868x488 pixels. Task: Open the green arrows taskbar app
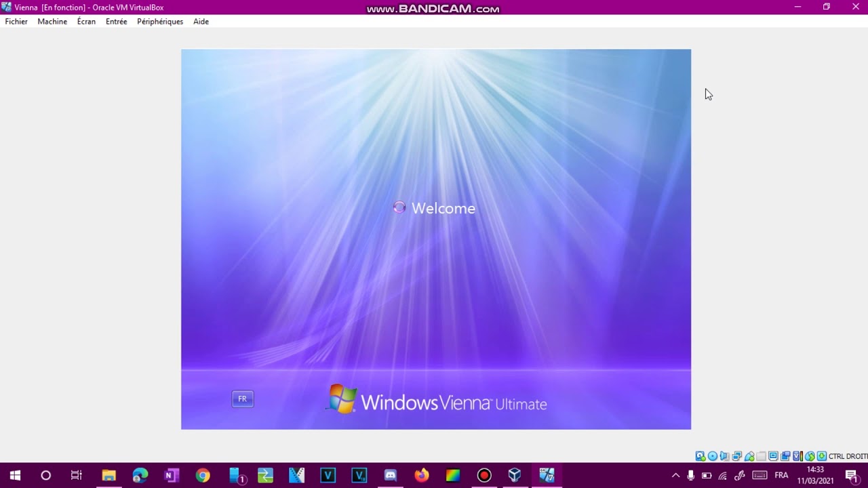(x=265, y=475)
